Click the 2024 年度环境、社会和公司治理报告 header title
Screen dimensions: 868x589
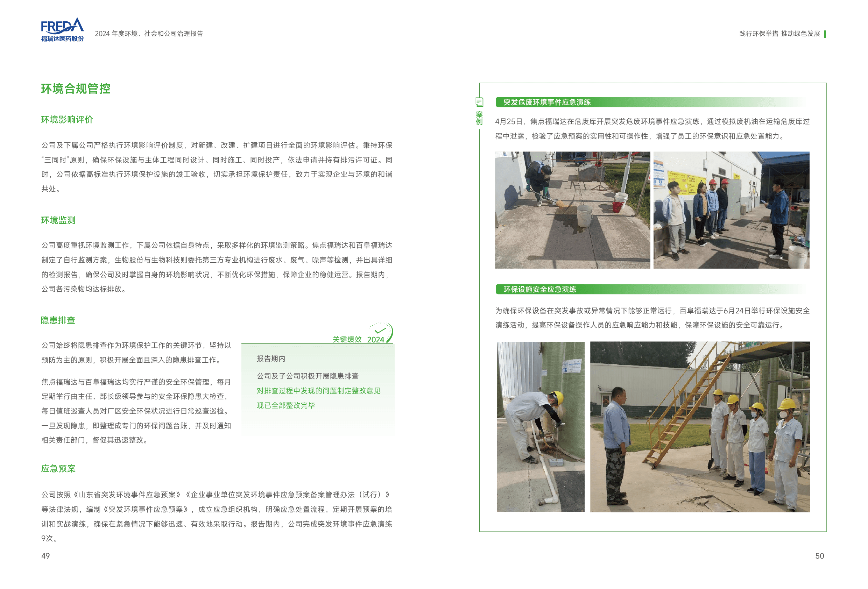pos(149,34)
